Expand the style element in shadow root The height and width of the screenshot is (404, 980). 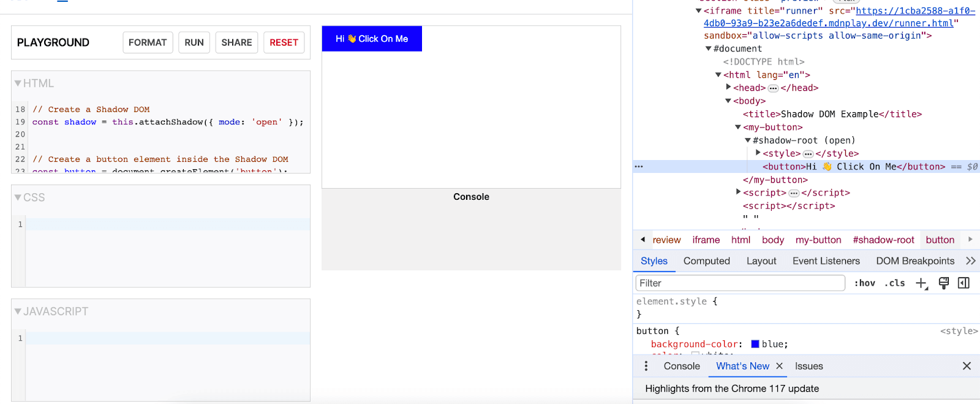[x=758, y=153]
